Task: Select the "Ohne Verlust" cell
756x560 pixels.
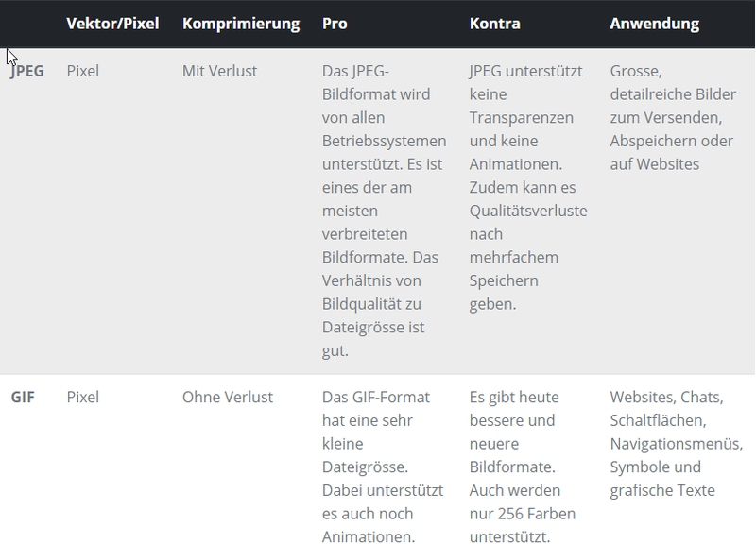Action: [227, 397]
